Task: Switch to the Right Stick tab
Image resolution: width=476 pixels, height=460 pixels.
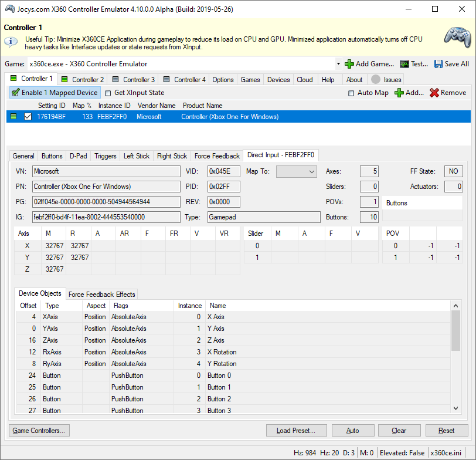Action: point(172,156)
